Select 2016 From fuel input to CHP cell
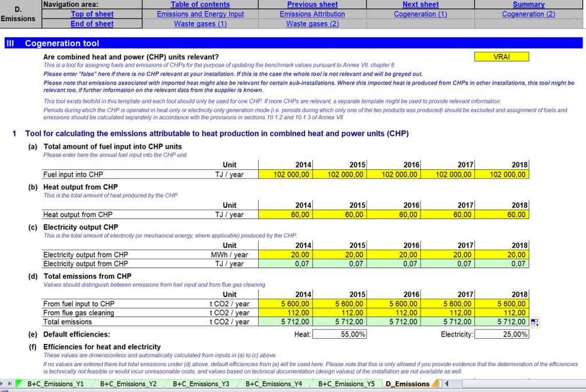The image size is (586, 392). 394,304
